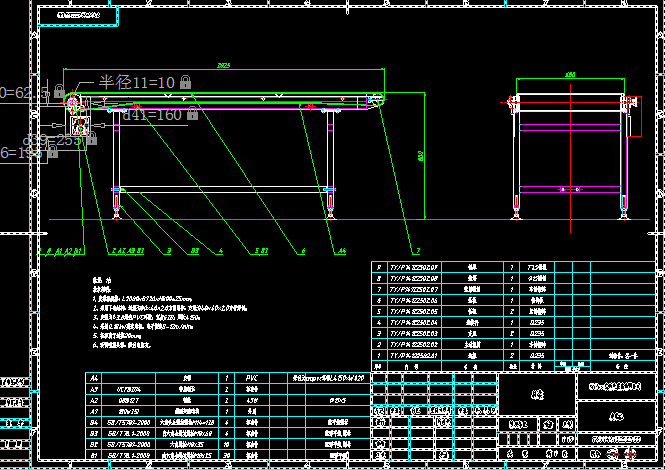The height and width of the screenshot is (470, 665).
Task: Select the d41=160 dimension constraint text
Action: [151, 115]
